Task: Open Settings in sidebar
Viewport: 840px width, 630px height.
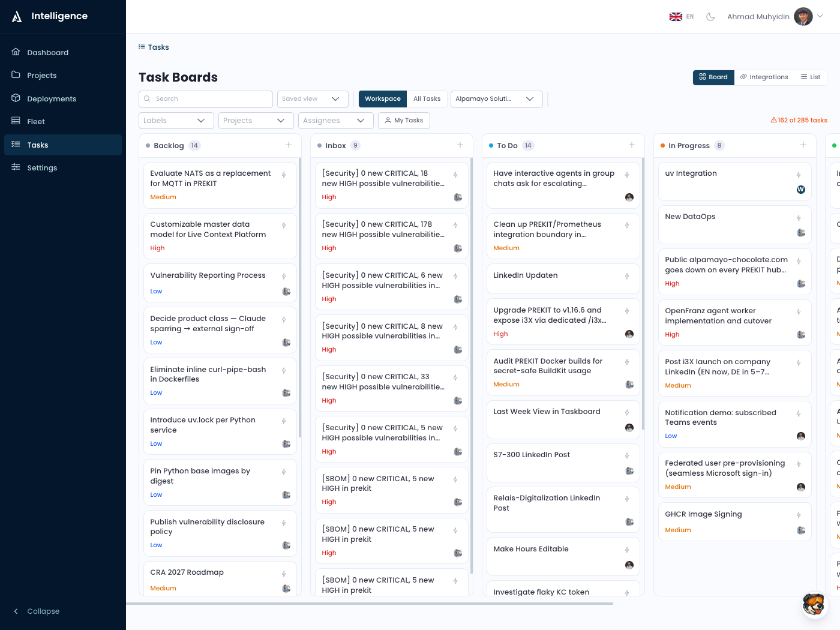Action: coord(62,168)
